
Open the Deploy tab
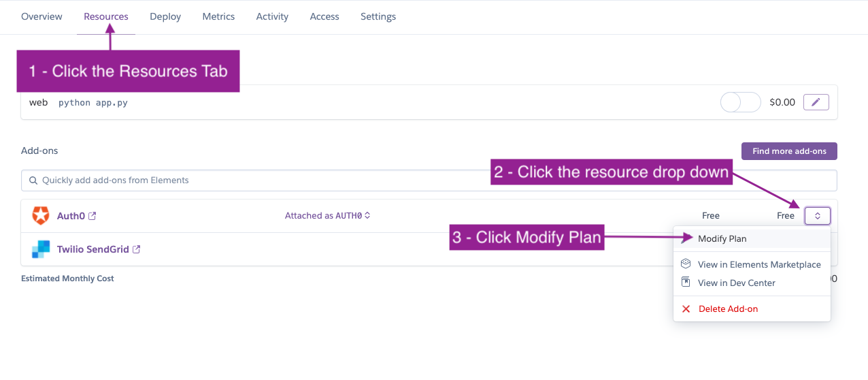click(x=165, y=16)
